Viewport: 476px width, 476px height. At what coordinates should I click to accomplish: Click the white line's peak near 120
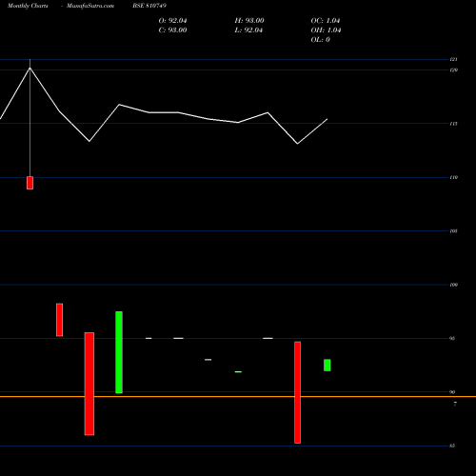coord(30,68)
